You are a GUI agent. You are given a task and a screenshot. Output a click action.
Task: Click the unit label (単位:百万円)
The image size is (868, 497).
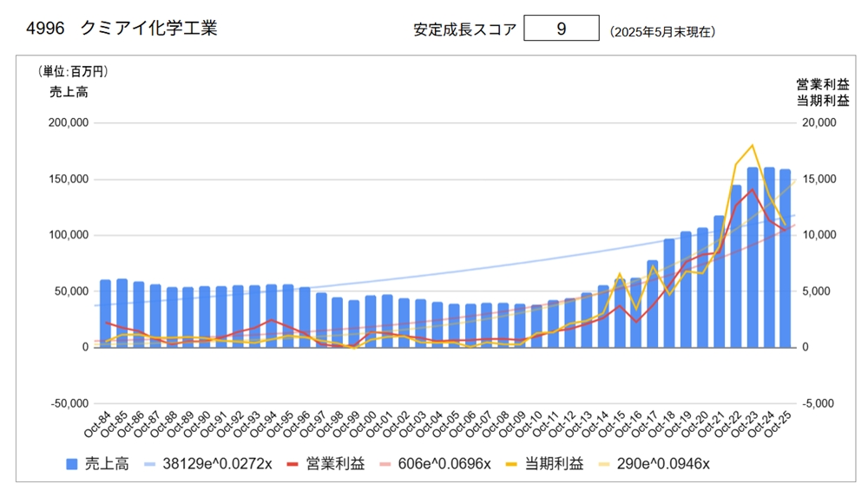point(73,71)
